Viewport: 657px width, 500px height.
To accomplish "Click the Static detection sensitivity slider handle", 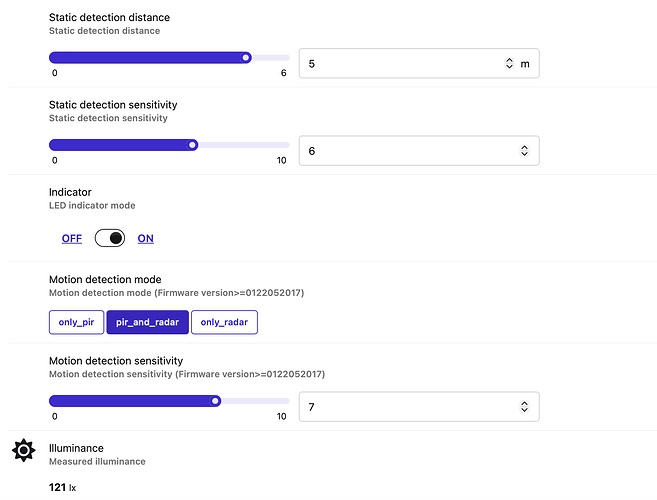I will [x=192, y=145].
